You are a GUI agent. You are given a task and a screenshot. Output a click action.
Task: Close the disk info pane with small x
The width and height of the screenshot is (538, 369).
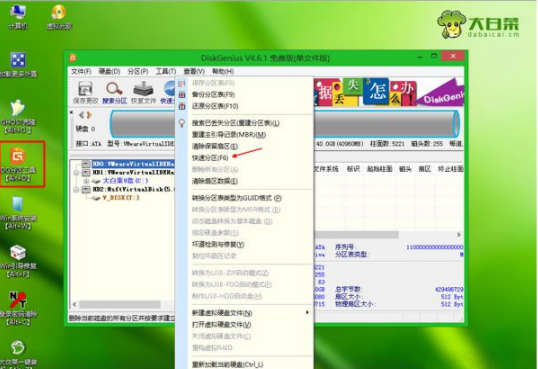coord(71,112)
